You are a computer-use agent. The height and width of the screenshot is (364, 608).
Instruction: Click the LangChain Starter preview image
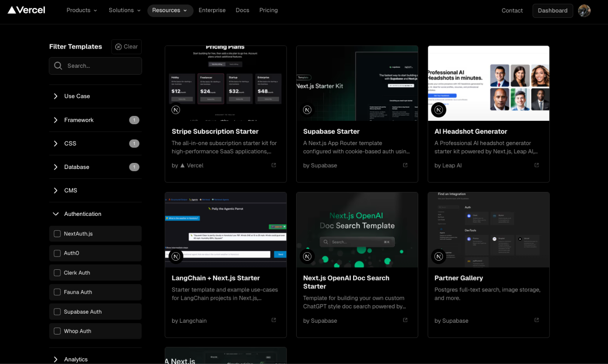[x=226, y=230]
